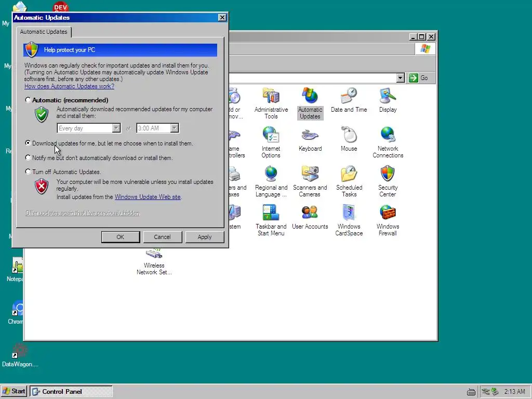The image size is (532, 399).
Task: Select Automatic (recommended) radio option
Action: tap(28, 100)
